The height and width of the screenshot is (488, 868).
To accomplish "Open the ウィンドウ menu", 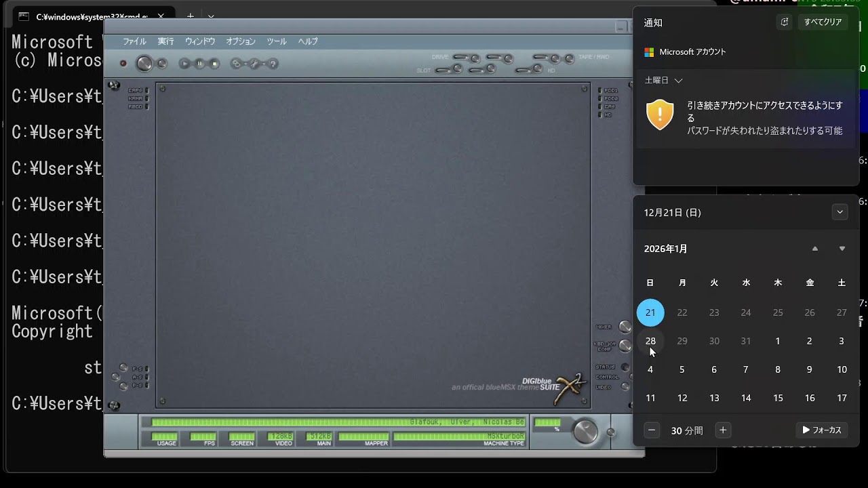I will point(200,41).
